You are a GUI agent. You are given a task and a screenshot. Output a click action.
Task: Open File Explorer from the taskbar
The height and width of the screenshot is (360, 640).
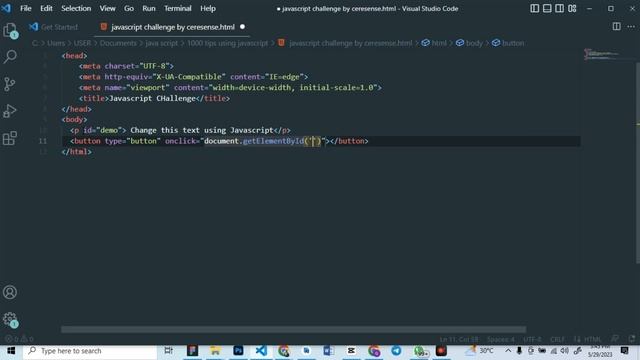point(215,351)
